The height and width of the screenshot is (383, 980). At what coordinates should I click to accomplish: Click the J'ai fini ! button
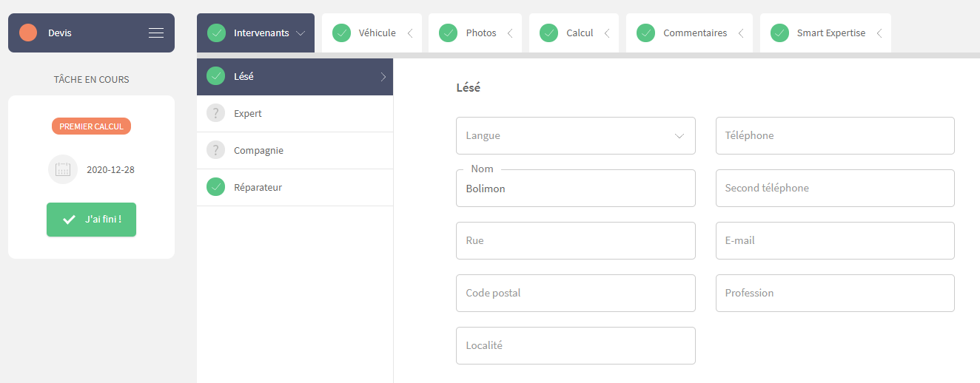(91, 220)
